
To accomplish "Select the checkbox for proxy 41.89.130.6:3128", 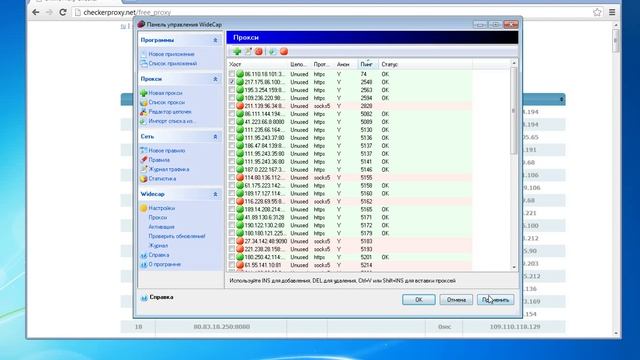I will tap(232, 218).
